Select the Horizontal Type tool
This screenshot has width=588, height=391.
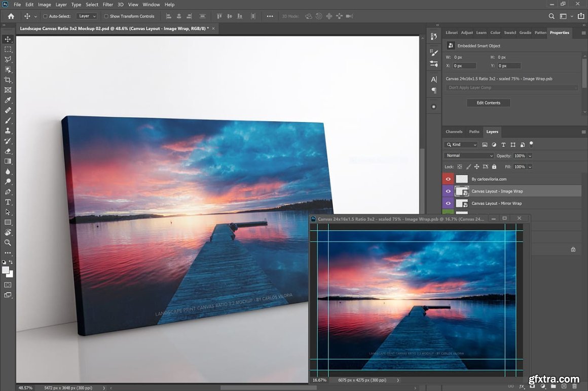(8, 202)
